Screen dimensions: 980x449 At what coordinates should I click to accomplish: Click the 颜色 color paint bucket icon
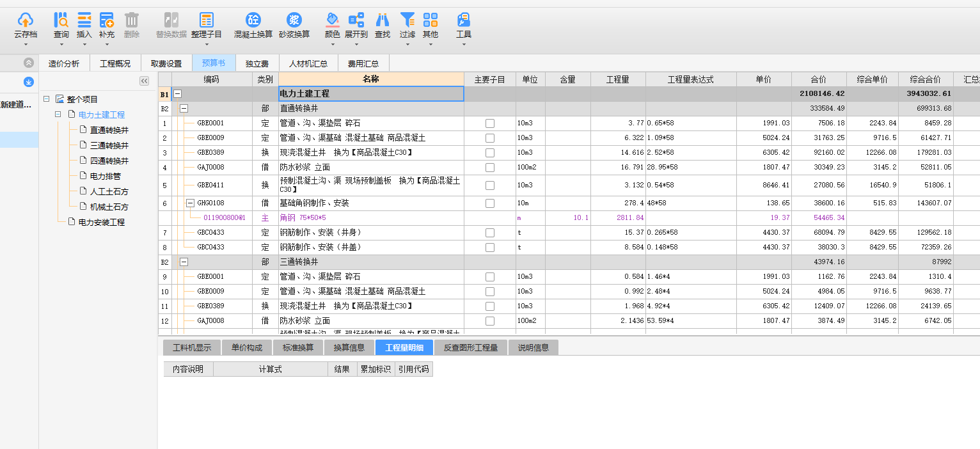pyautogui.click(x=333, y=20)
